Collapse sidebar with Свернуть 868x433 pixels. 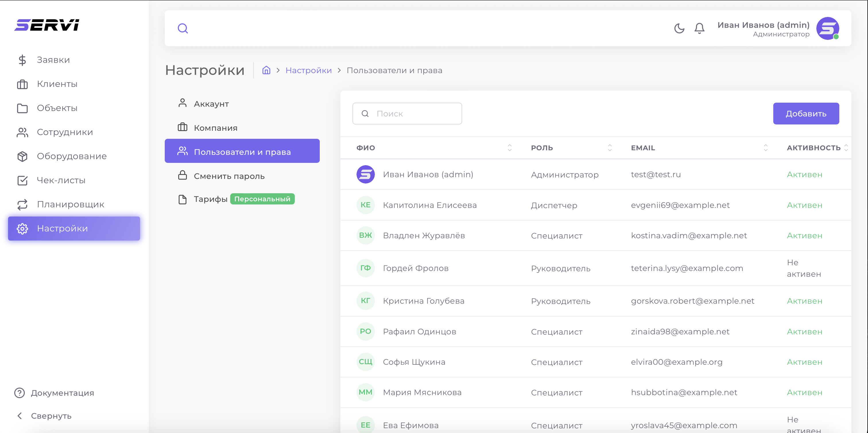[x=51, y=416]
